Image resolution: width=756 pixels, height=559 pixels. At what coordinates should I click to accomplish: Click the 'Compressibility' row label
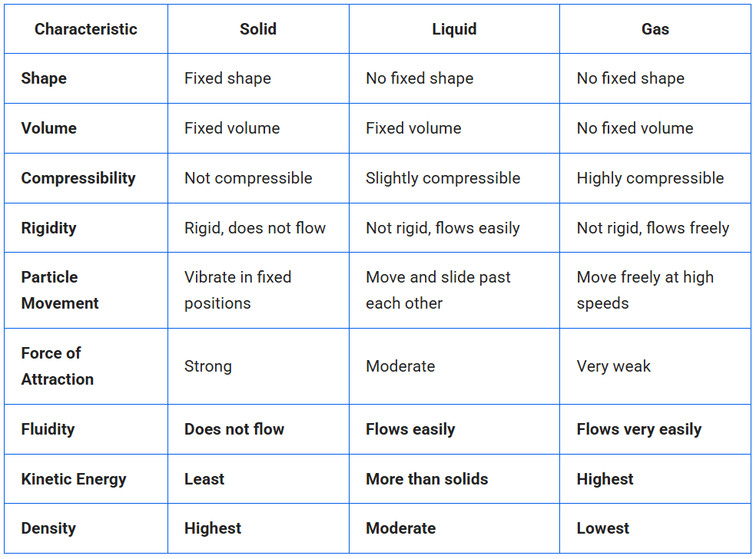pos(78,178)
